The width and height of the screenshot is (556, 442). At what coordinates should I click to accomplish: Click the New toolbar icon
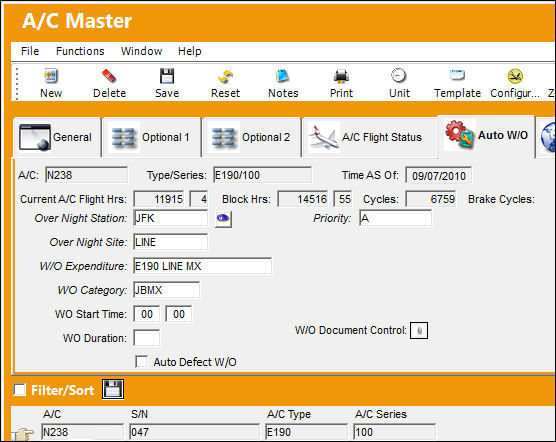coord(51,75)
